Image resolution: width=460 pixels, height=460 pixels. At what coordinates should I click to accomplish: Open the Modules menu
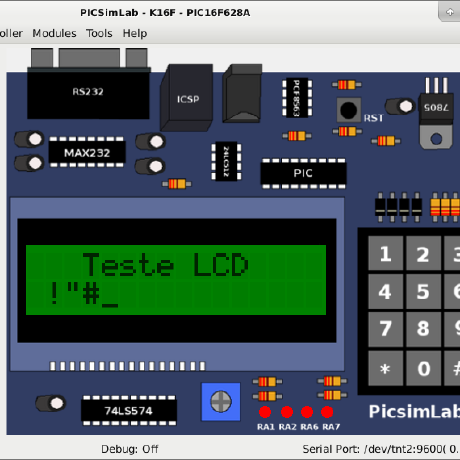(54, 33)
